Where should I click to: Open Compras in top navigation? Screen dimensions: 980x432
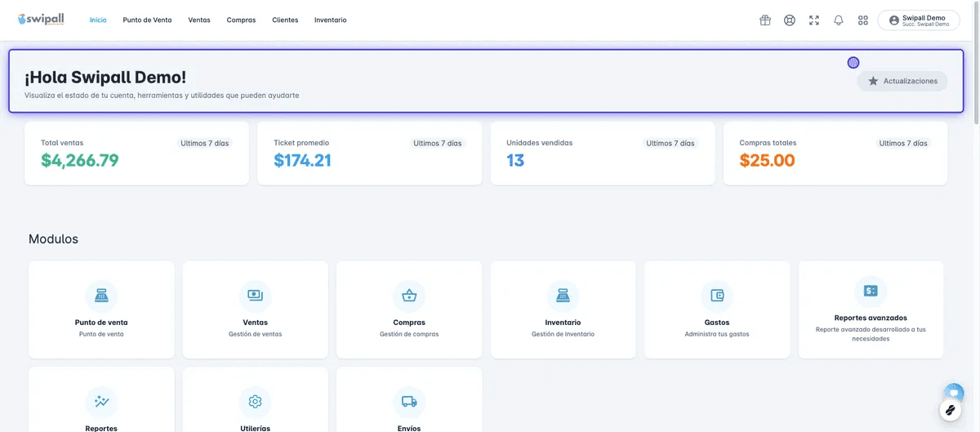pyautogui.click(x=241, y=20)
